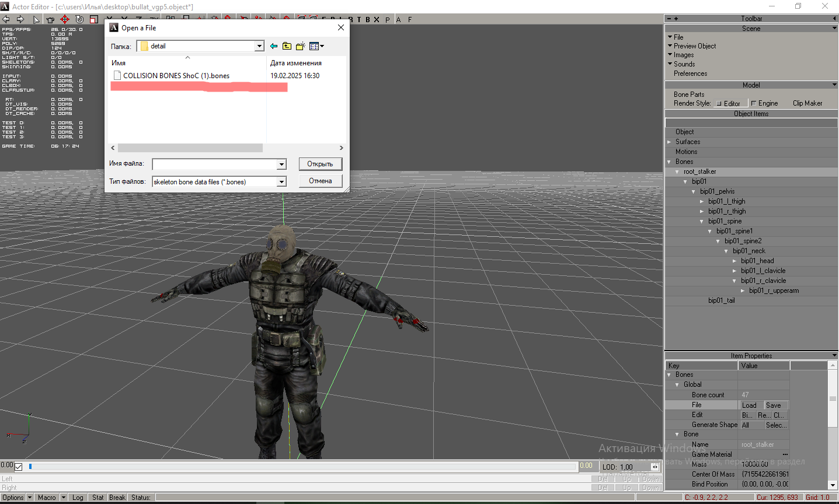Click LOD arrows button beside 1.00
This screenshot has width=839, height=504.
point(655,467)
